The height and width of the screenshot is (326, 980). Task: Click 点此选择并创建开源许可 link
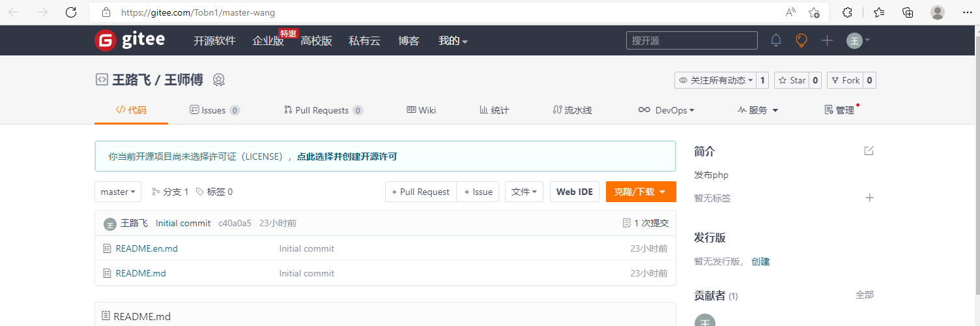pyautogui.click(x=347, y=156)
